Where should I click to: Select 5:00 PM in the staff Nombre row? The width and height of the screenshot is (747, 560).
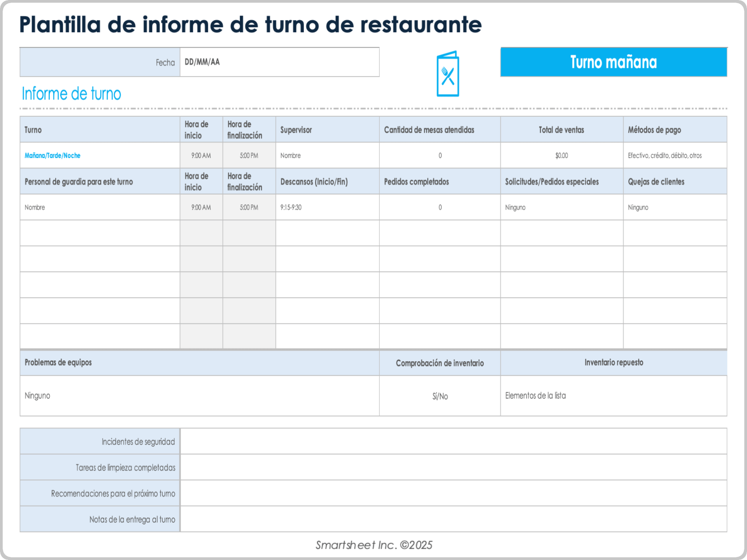pos(249,207)
